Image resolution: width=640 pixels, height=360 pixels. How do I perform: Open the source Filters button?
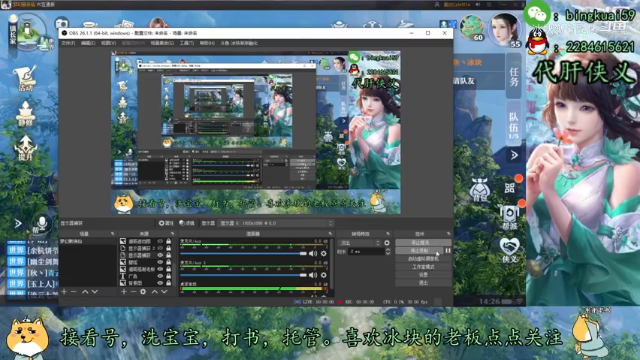(x=187, y=223)
